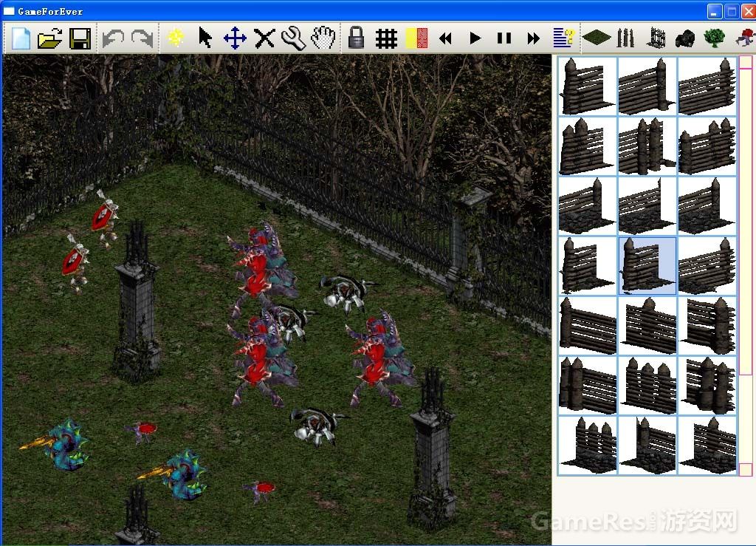This screenshot has height=546, width=756.
Task: Choose the blue four-way Move tool
Action: [x=235, y=38]
